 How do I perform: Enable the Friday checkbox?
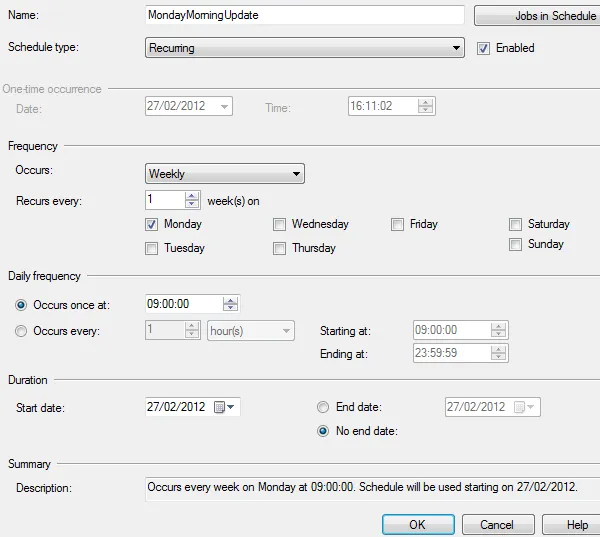pyautogui.click(x=398, y=224)
